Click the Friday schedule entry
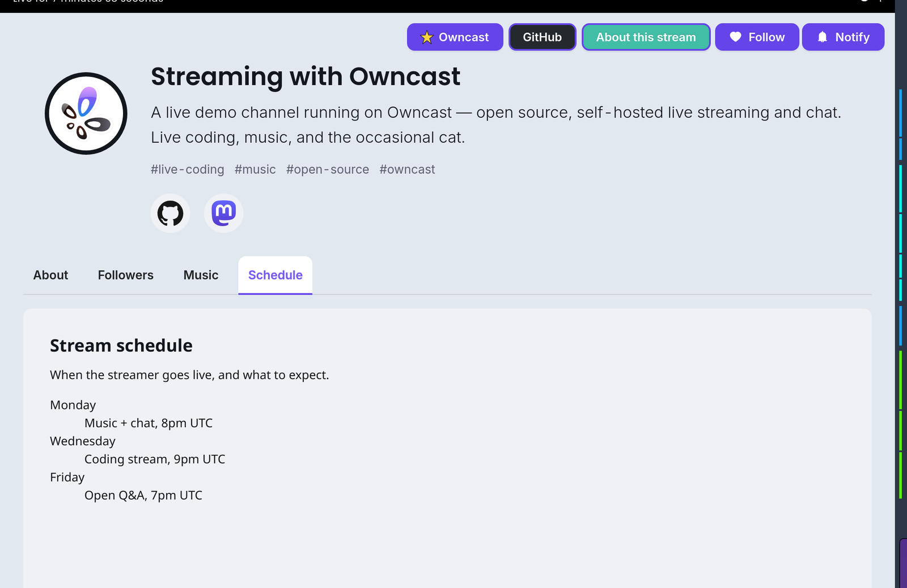Viewport: 907px width, 588px height. click(x=67, y=478)
